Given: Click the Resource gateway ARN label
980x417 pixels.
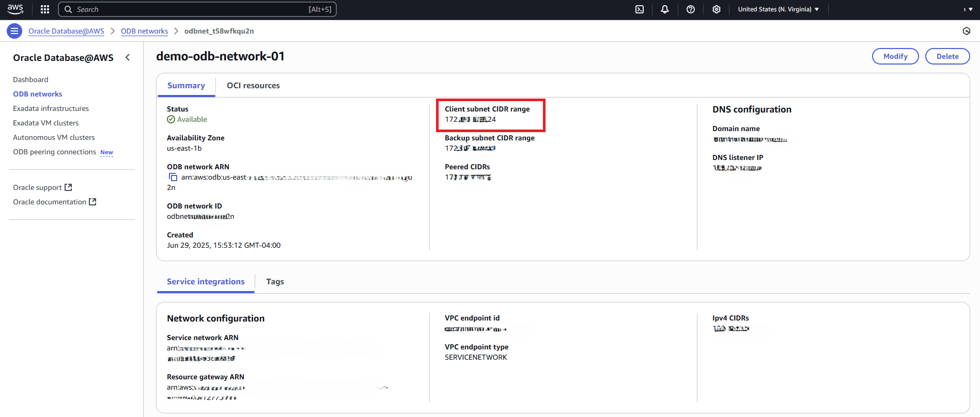Looking at the screenshot, I should pos(206,377).
